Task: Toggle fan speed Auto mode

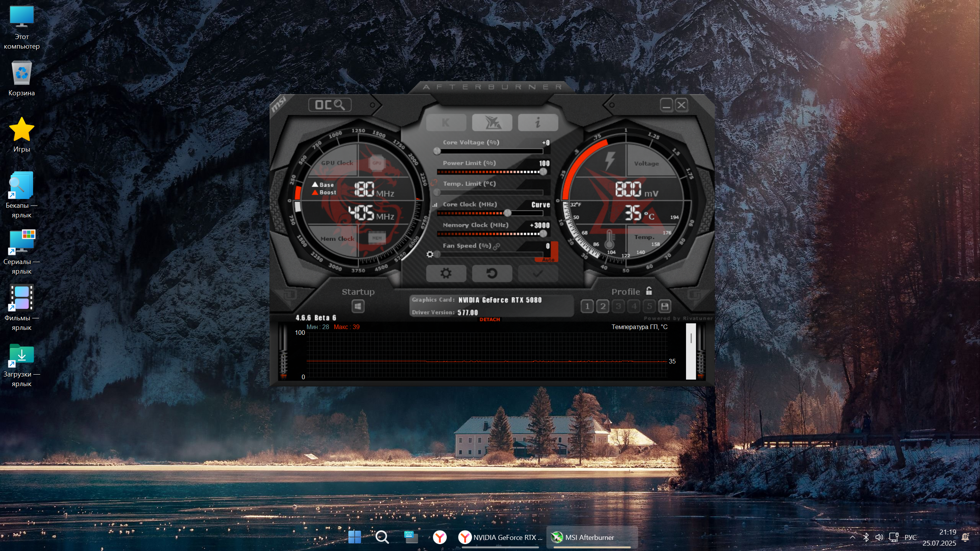Action: [x=548, y=259]
